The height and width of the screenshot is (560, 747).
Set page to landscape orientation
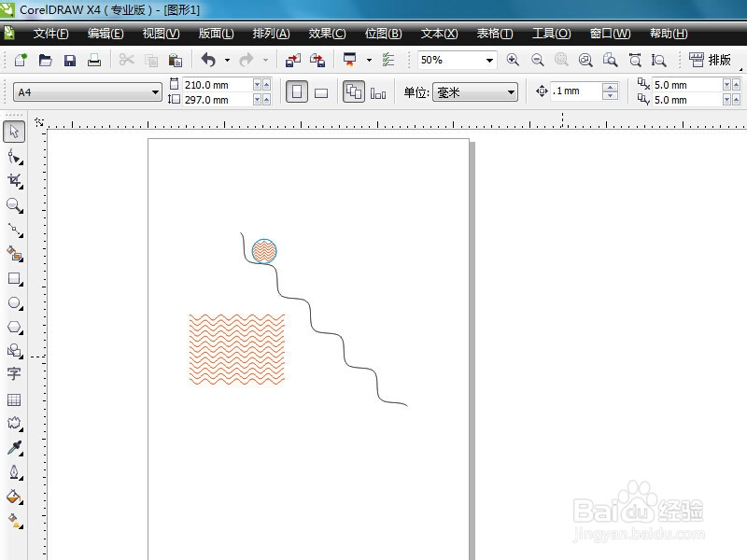point(321,92)
